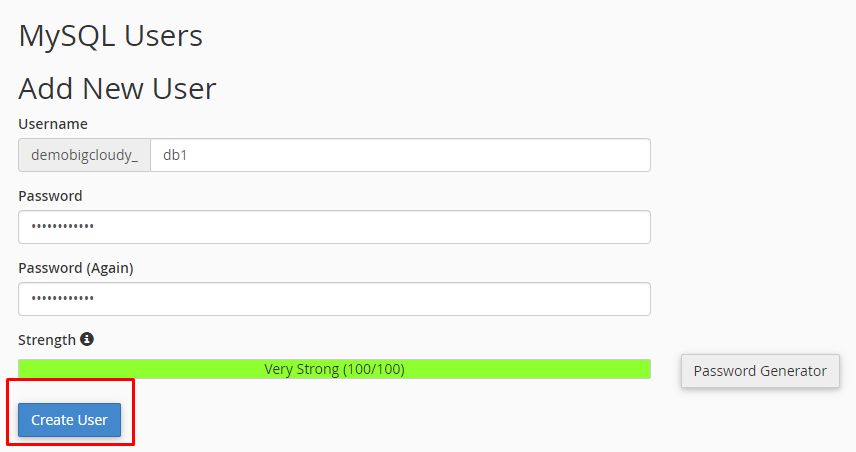Screen dimensions: 856x452
Task: Click the Add New User heading
Action: (x=117, y=89)
